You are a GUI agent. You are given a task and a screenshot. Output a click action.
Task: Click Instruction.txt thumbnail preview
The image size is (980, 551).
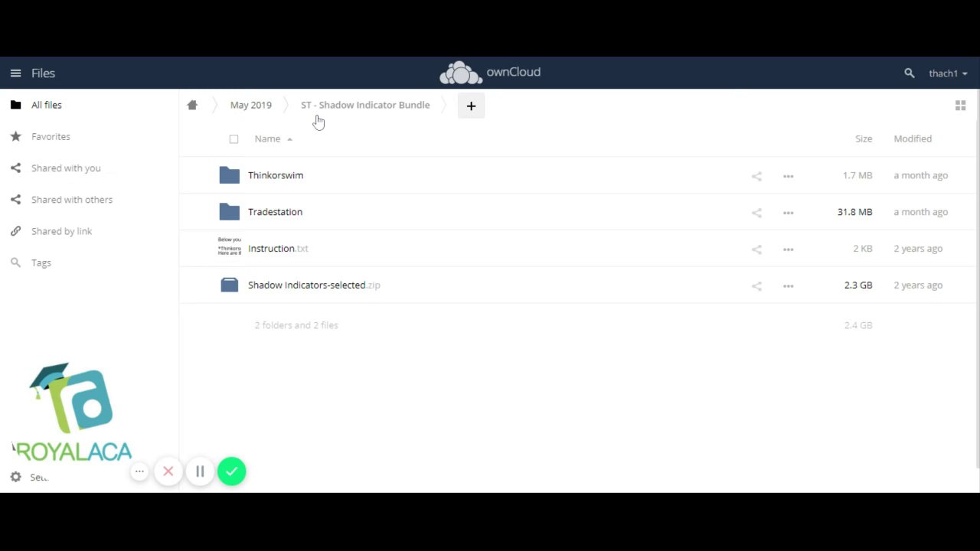click(x=229, y=246)
